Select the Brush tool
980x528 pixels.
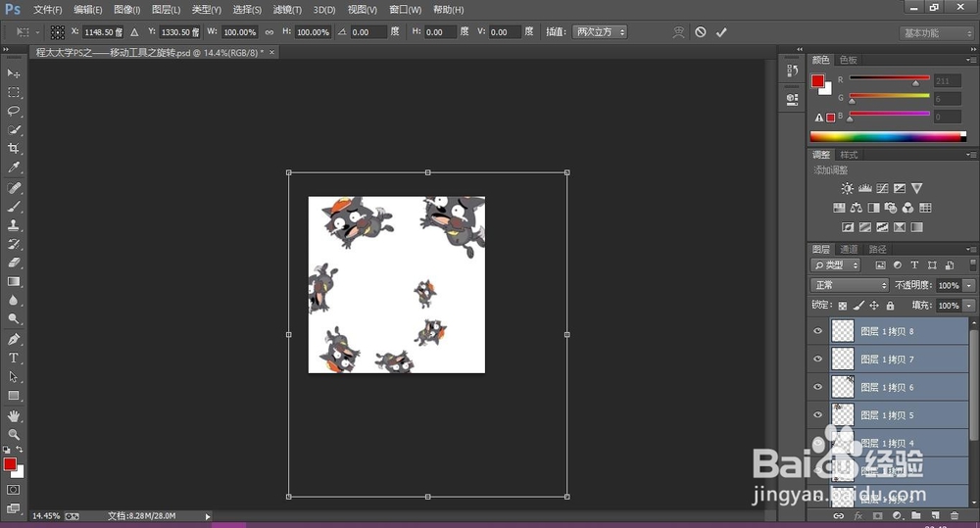click(x=13, y=207)
